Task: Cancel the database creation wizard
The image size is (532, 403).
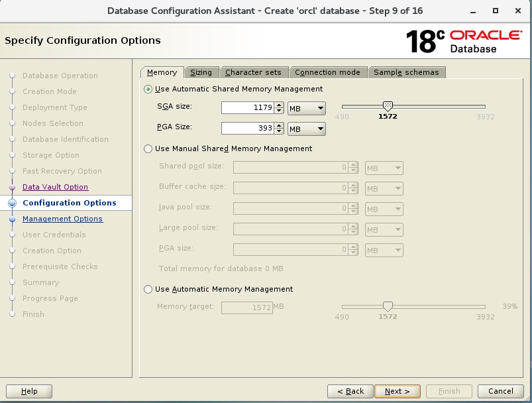Action: (500, 391)
